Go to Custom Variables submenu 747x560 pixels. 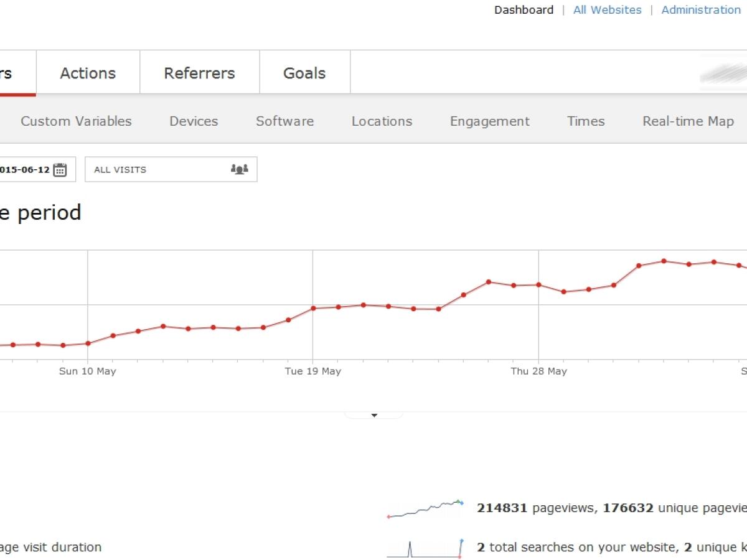[76, 121]
